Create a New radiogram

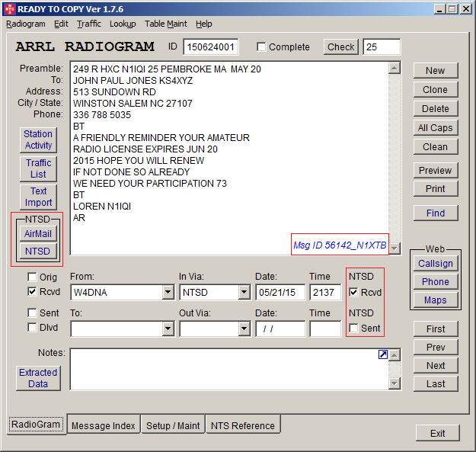pos(436,70)
